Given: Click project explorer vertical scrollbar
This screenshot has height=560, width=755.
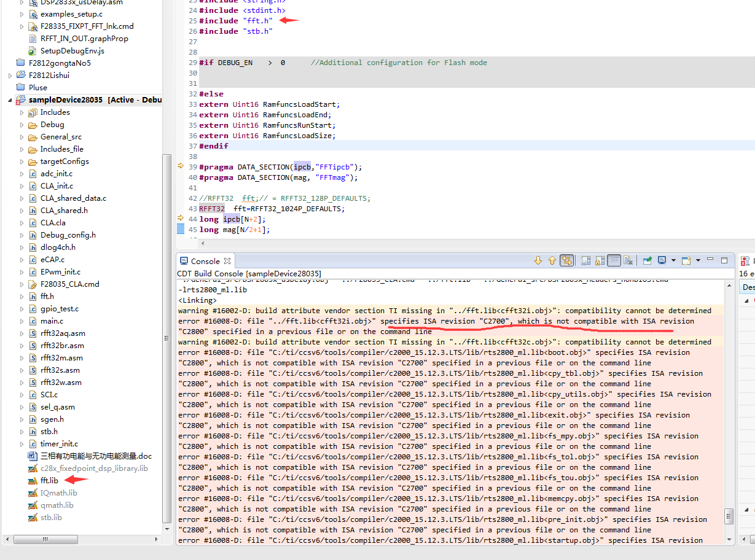Looking at the screenshot, I should [x=166, y=338].
